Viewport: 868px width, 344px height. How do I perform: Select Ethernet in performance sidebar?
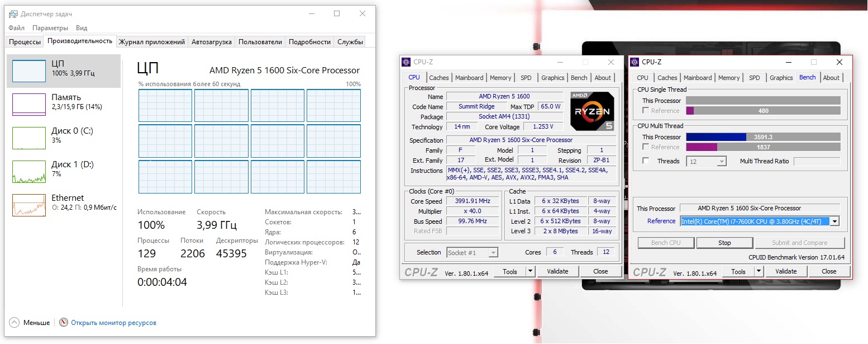(63, 205)
